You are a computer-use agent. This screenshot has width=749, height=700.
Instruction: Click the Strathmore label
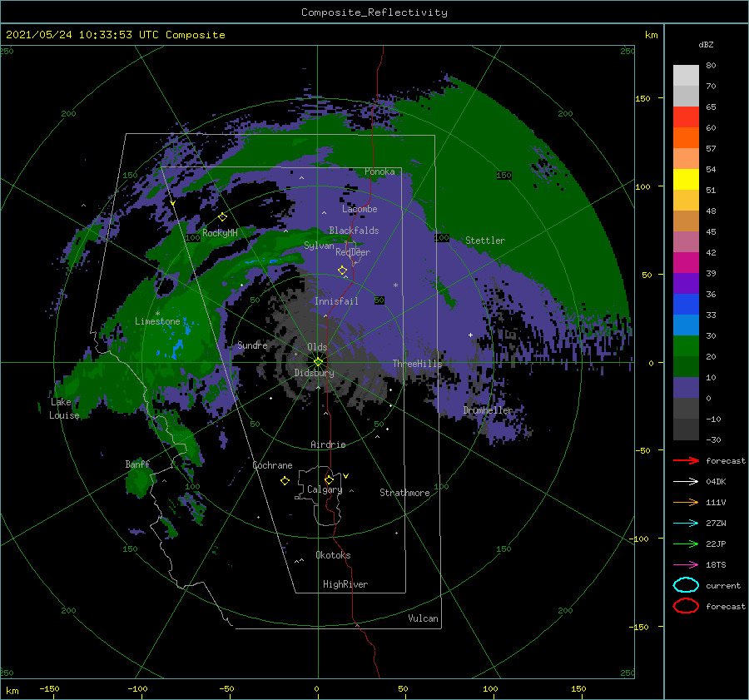tap(404, 493)
